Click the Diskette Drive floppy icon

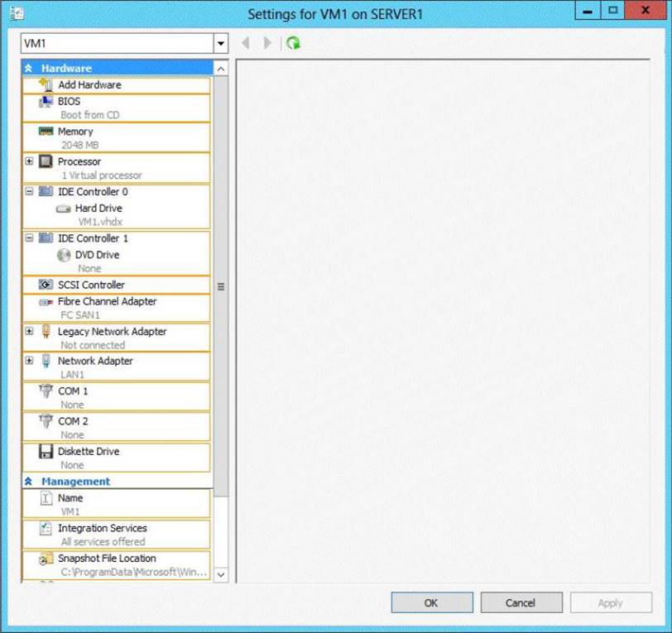pos(46,452)
